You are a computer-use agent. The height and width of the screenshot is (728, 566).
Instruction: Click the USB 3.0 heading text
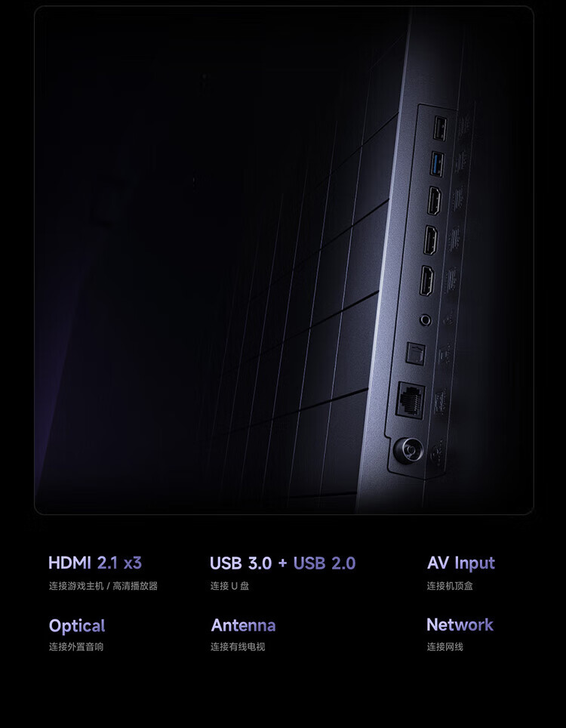click(241, 563)
